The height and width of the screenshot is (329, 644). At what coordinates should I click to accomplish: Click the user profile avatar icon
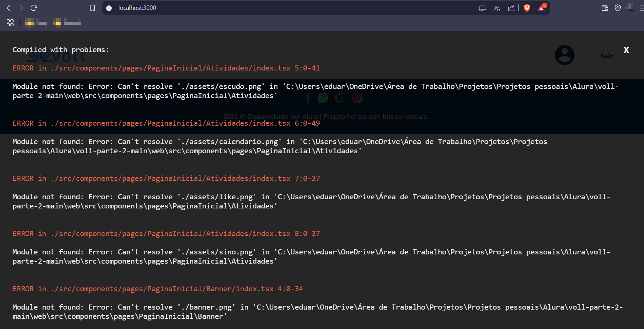point(565,55)
